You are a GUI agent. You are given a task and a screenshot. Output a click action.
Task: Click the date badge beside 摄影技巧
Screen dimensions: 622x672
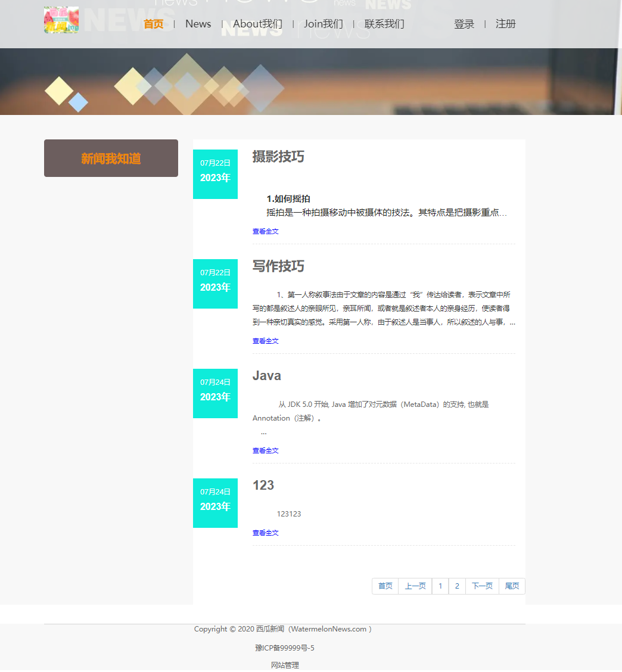click(215, 174)
